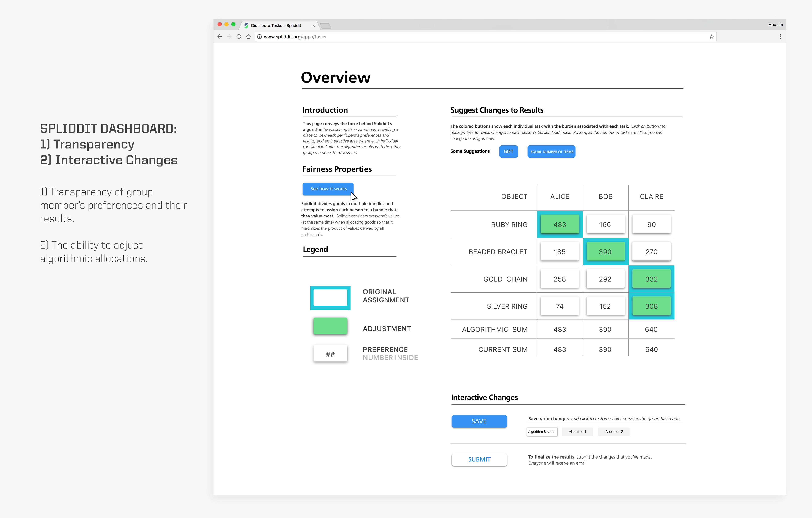Viewport: 812px width, 518px height.
Task: Click the BEADED BRACLET row label
Action: (x=498, y=252)
